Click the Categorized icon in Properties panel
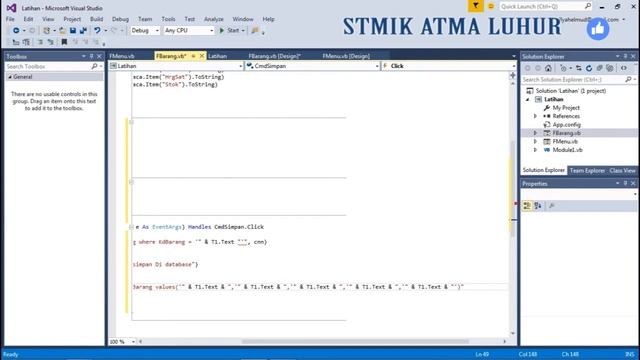This screenshot has height=360, width=640. [x=527, y=206]
